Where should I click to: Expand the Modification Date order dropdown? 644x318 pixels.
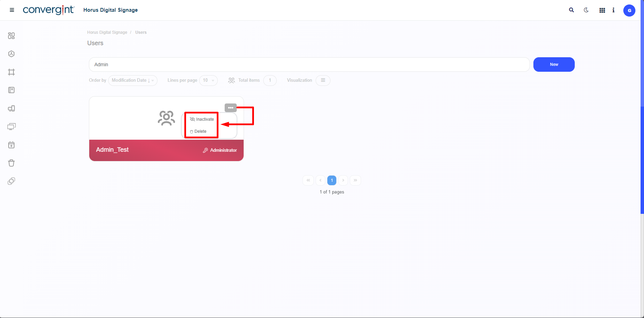(x=133, y=80)
